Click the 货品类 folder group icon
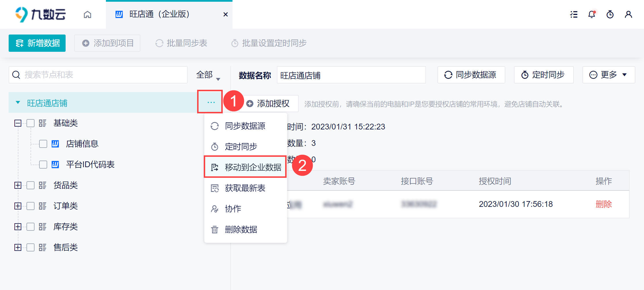 point(43,185)
